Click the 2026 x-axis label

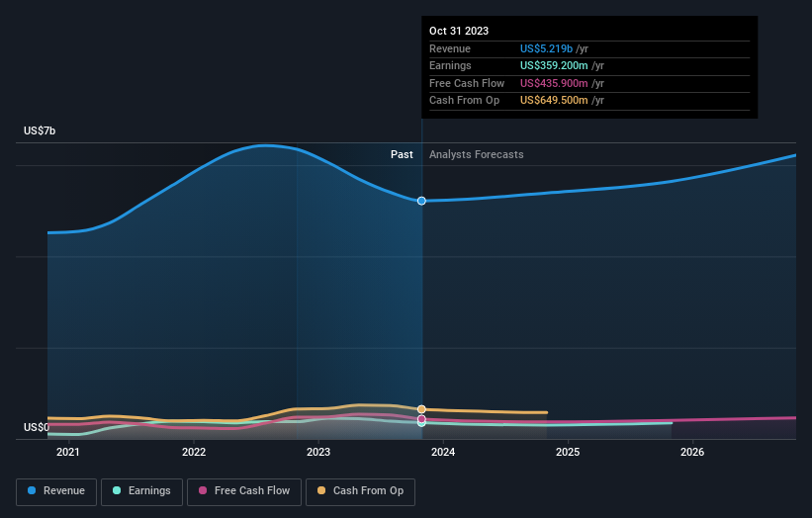coord(692,452)
